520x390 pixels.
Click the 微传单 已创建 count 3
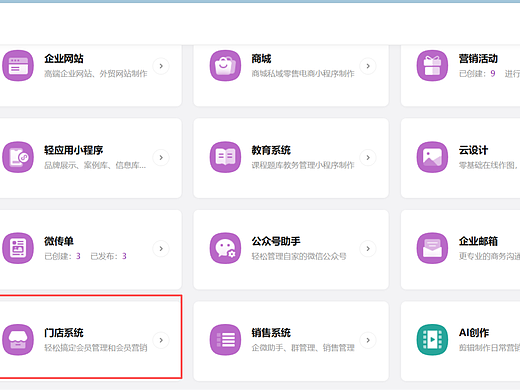(x=78, y=256)
